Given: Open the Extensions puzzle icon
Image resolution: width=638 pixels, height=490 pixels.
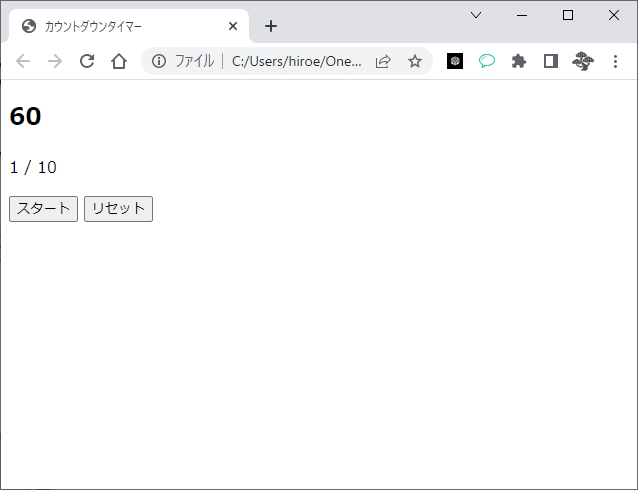Looking at the screenshot, I should (519, 61).
